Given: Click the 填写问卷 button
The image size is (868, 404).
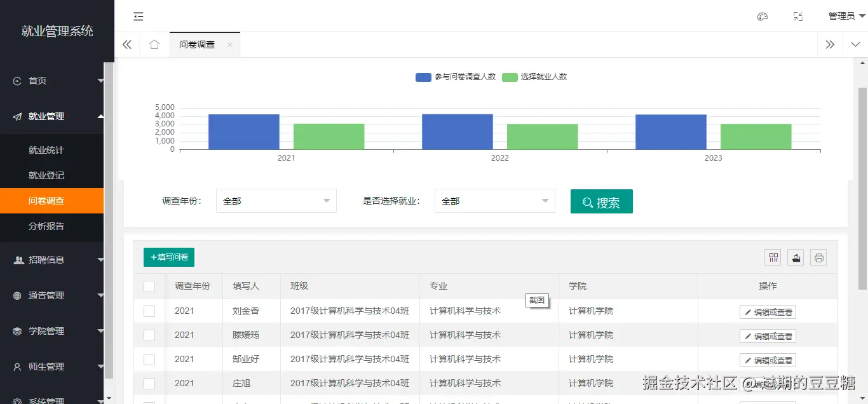Looking at the screenshot, I should pyautogui.click(x=168, y=257).
